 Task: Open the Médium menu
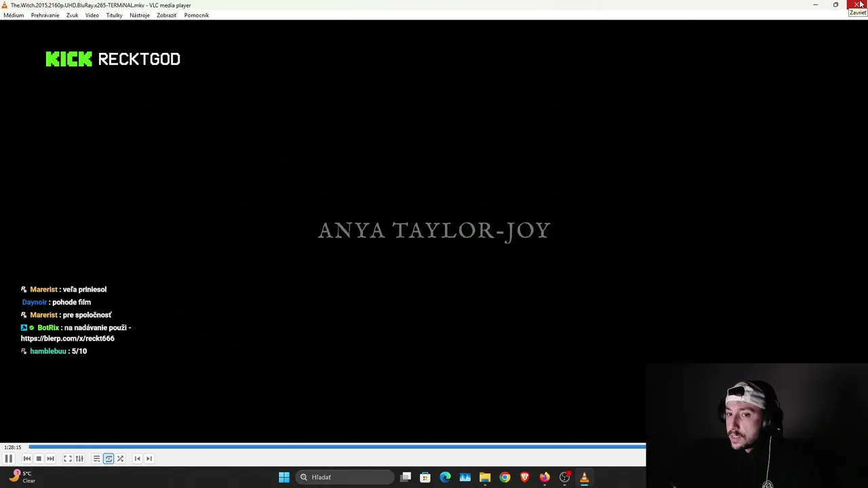(x=14, y=15)
